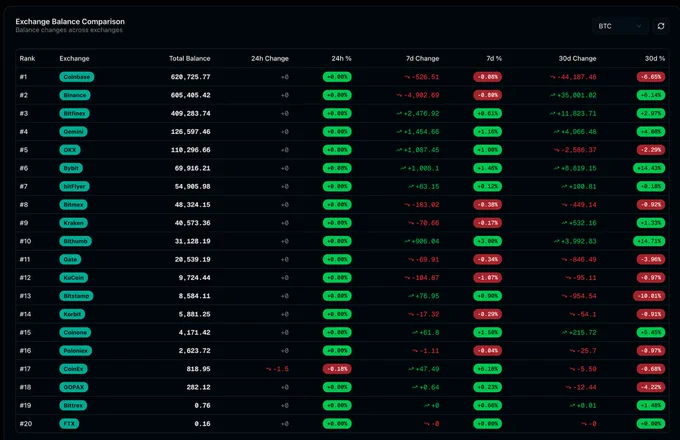Sort by 30d Change column header
Viewport: 680px width, 440px height.
pyautogui.click(x=577, y=59)
